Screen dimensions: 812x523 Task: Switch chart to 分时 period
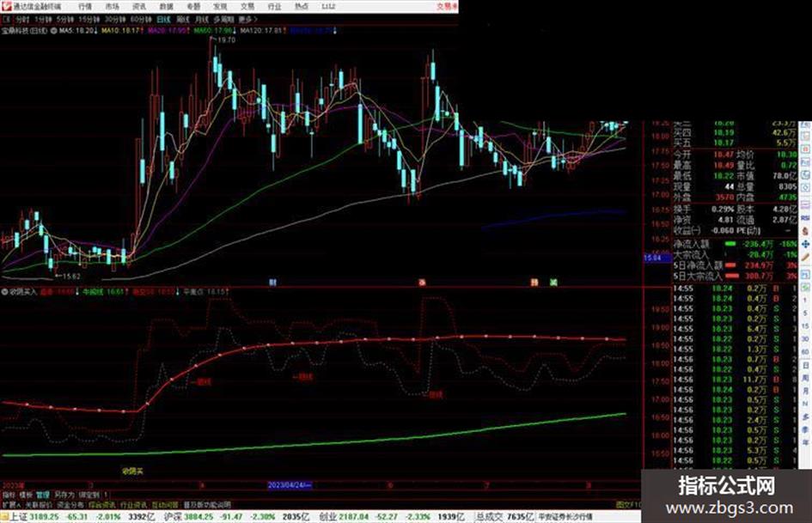coord(22,19)
